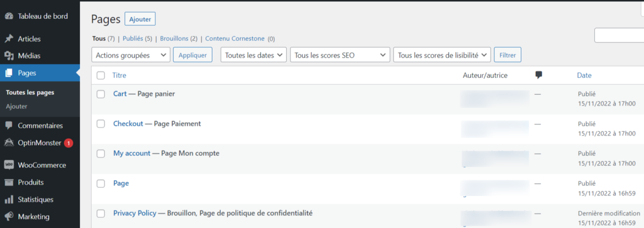Click the Tableau de bord dashboard icon
Screen dimensions: 644x228
pos(9,16)
